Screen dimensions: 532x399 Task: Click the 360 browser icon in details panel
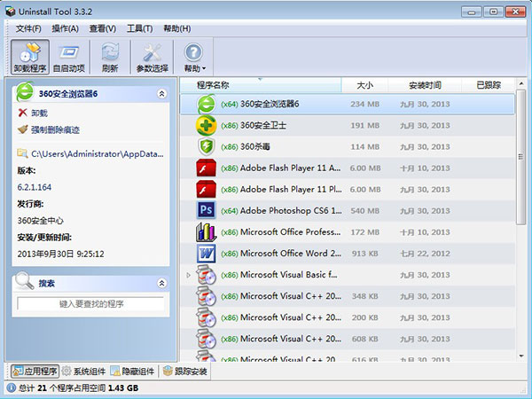pyautogui.click(x=25, y=92)
